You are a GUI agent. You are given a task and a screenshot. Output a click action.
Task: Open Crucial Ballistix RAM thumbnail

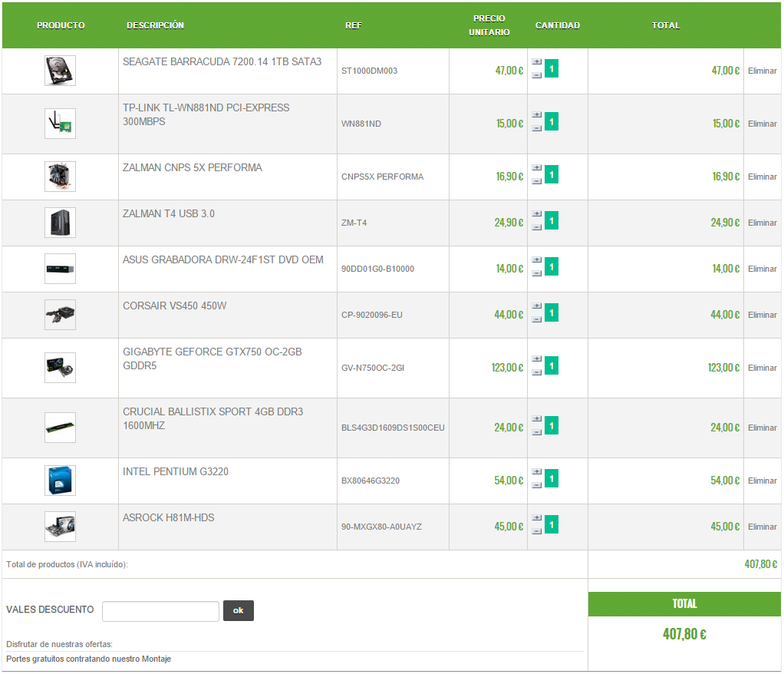[x=60, y=428]
